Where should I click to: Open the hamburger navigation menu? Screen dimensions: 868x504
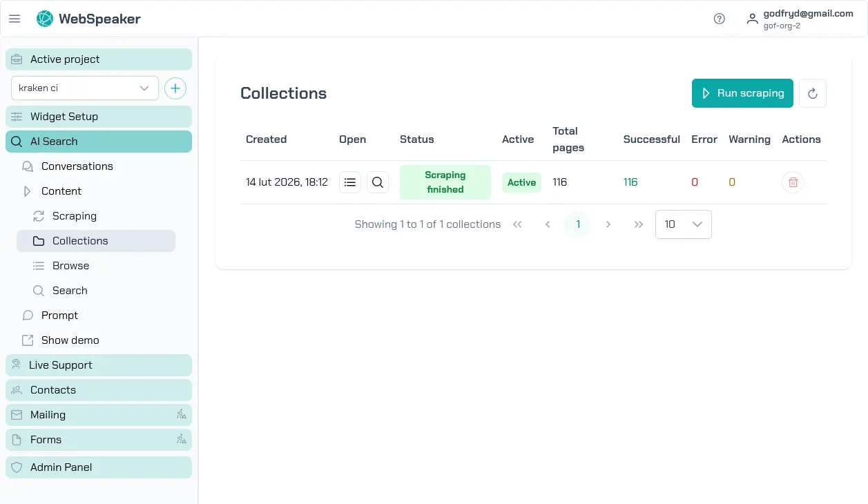(15, 19)
